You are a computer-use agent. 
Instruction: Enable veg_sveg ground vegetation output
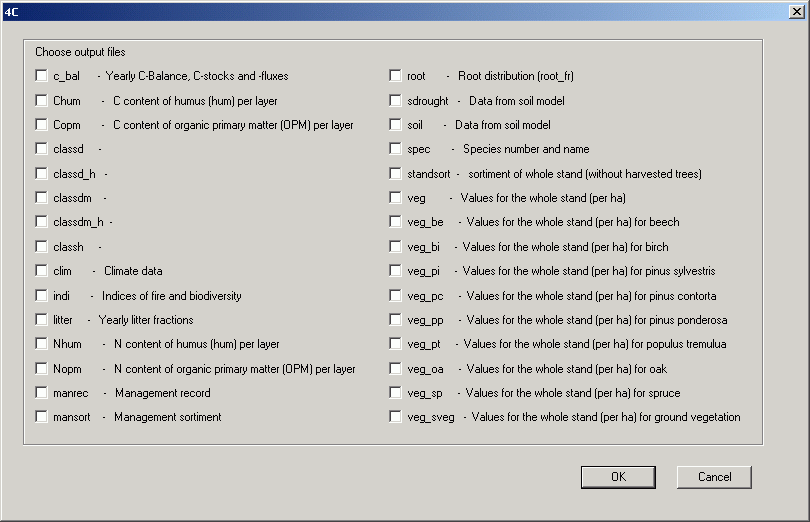(396, 417)
